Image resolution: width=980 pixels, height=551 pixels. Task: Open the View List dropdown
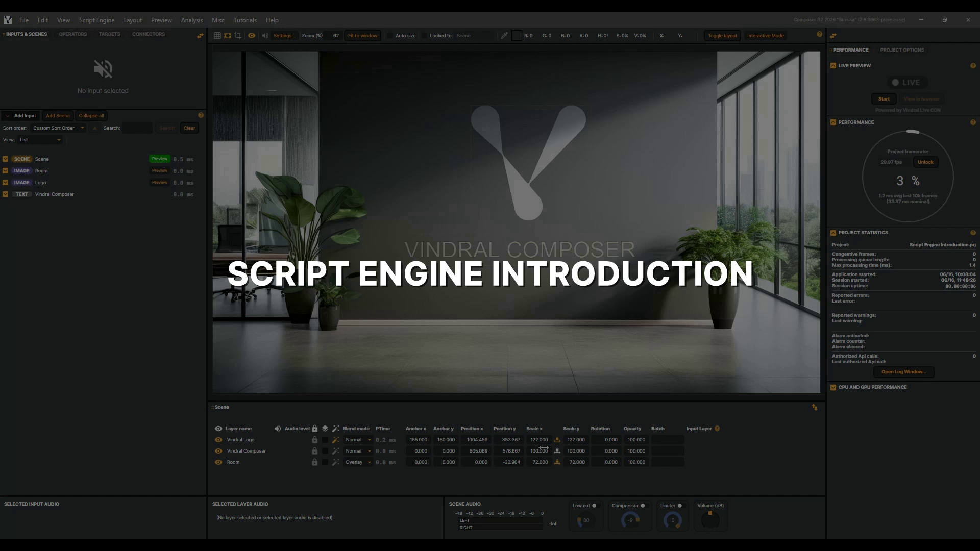[40, 140]
